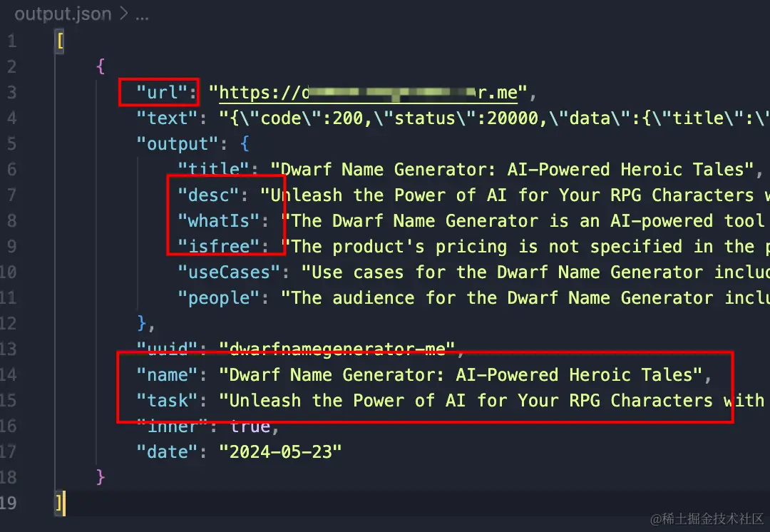Image resolution: width=770 pixels, height=532 pixels.
Task: Click the "2024-05-23" date value
Action: pos(280,451)
